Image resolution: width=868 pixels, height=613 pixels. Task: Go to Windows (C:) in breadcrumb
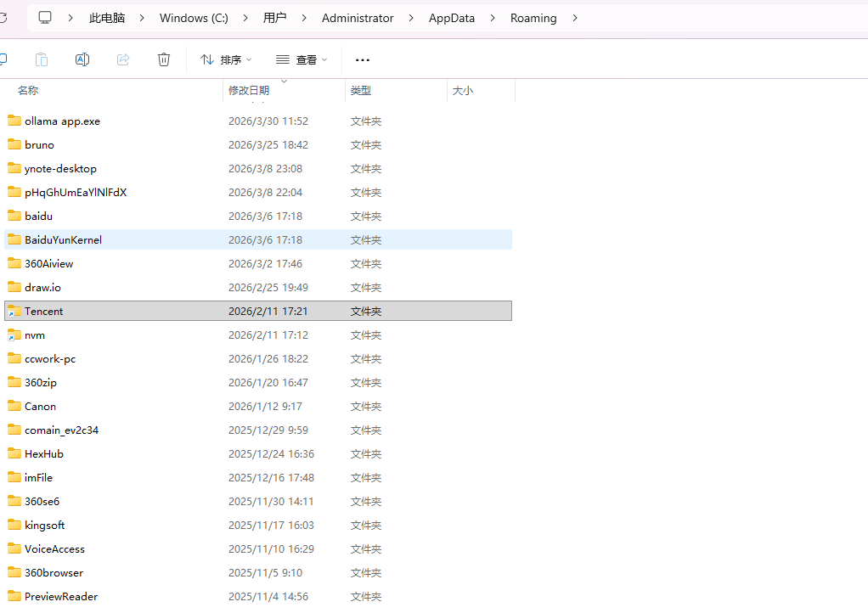click(194, 19)
